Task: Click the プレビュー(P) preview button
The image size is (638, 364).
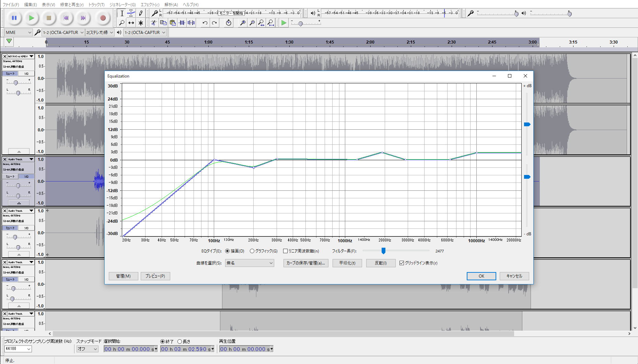Action: (x=155, y=276)
